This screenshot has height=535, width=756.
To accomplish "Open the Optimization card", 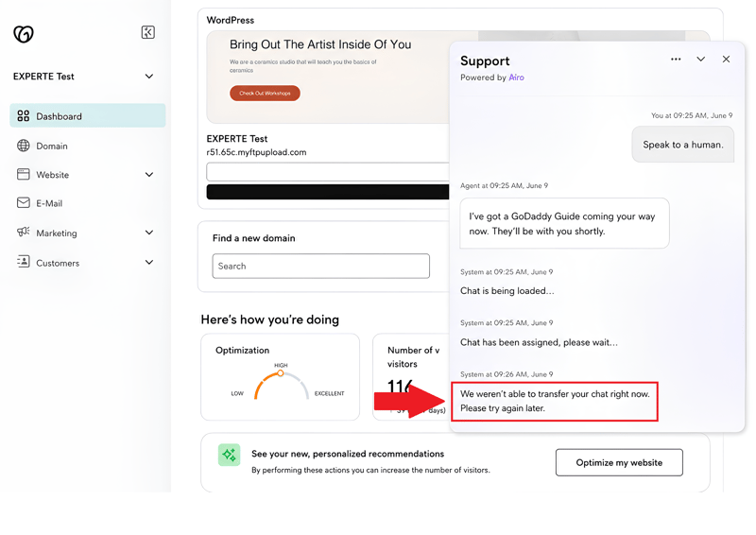I will pyautogui.click(x=280, y=377).
